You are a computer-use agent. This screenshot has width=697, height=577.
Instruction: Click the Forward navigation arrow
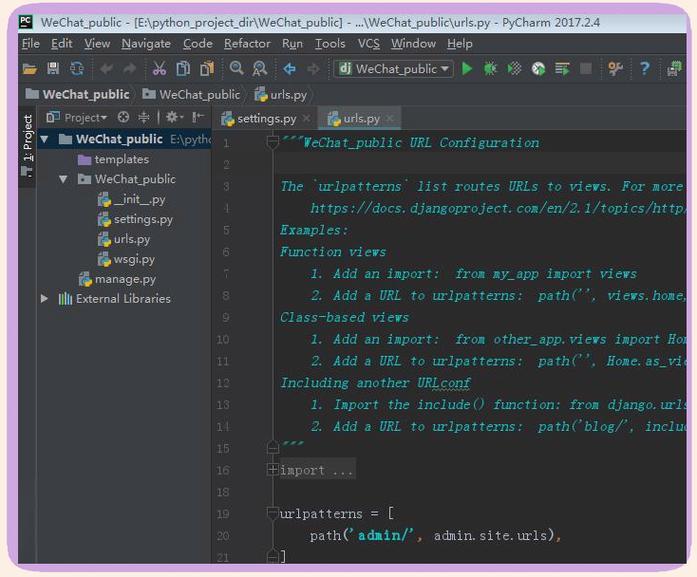point(313,69)
